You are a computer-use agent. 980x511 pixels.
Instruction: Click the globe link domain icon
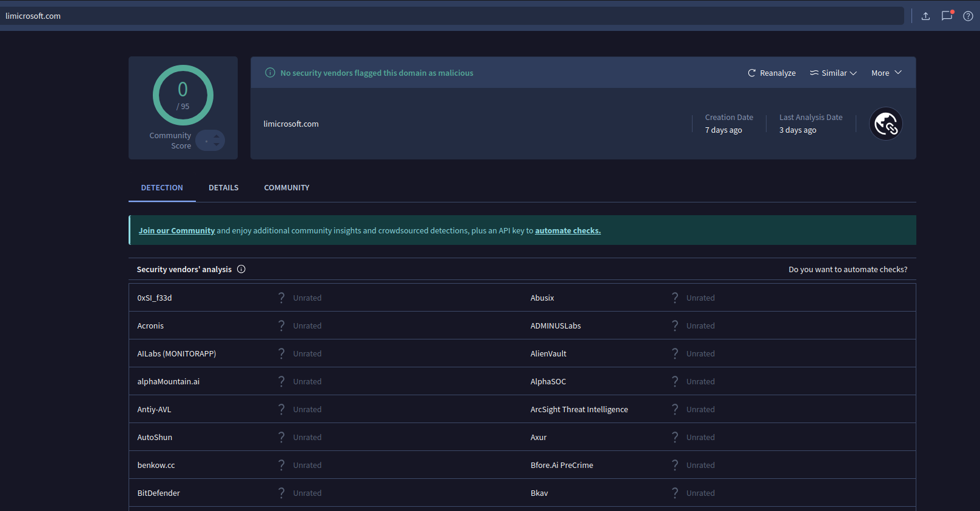click(885, 124)
